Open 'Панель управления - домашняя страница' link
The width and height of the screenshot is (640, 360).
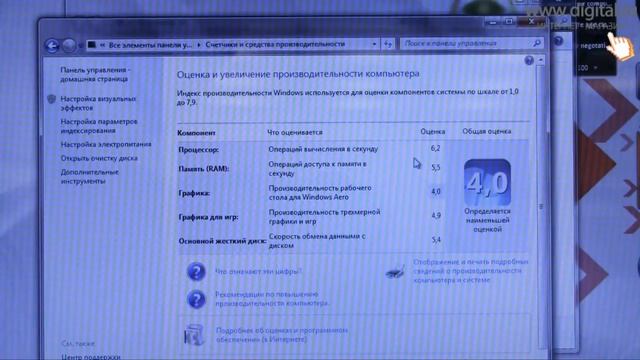96,74
